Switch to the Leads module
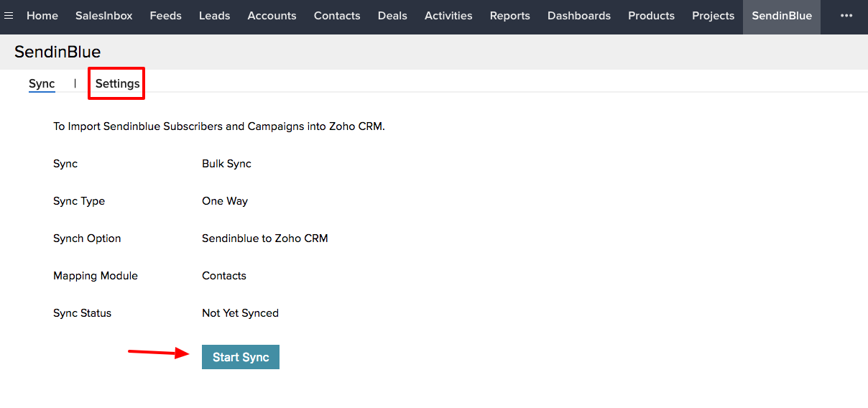 215,16
